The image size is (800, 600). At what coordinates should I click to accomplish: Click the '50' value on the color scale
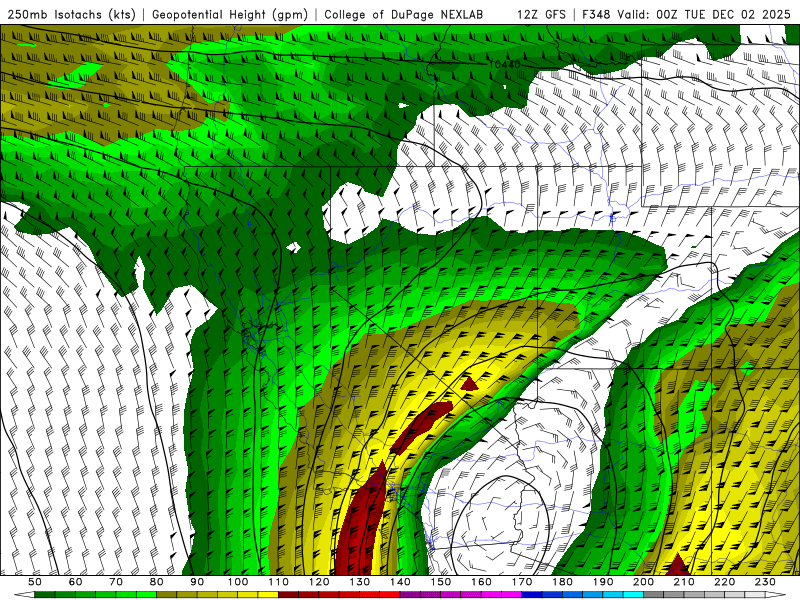click(x=35, y=582)
